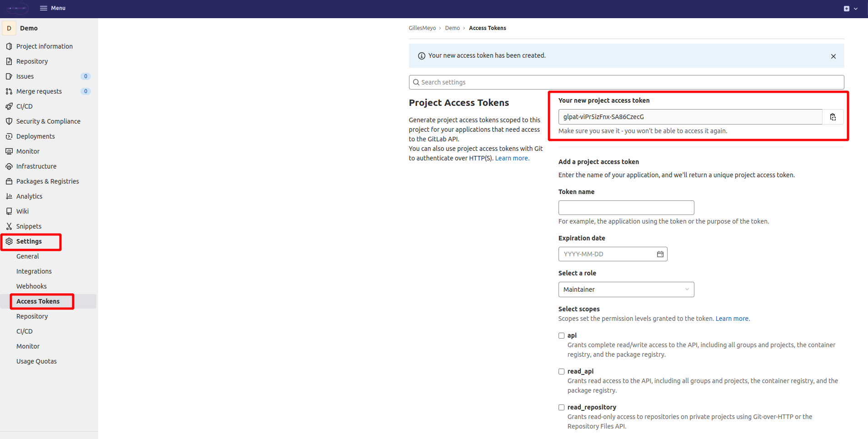Image resolution: width=868 pixels, height=439 pixels.
Task: Click the GitLab logo in top bar
Action: coord(17,8)
